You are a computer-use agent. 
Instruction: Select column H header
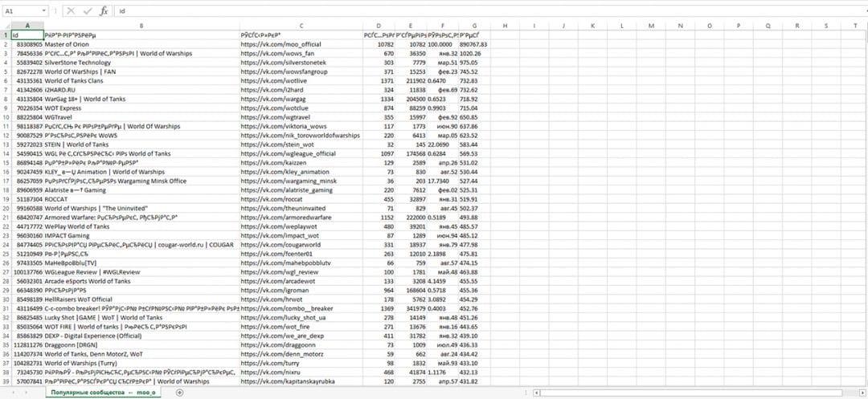(504, 26)
